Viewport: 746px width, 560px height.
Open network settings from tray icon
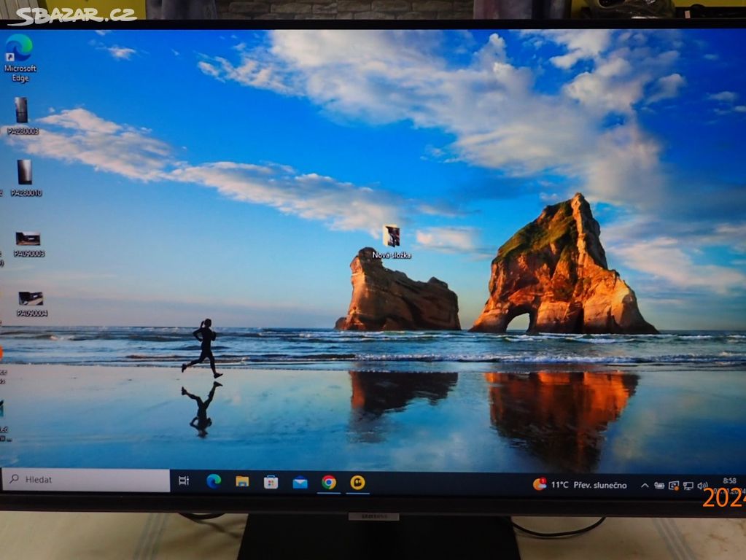[688, 486]
